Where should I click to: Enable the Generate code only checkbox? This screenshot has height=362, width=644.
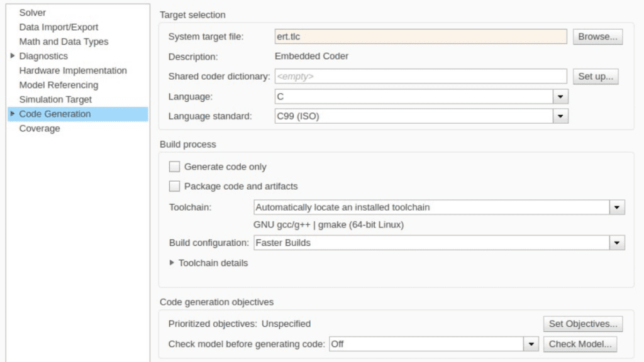point(174,167)
